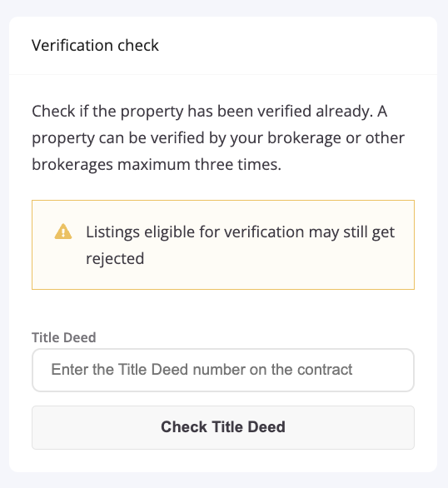Click the 'Deed' word on the gray button
448x488 pixels.
(x=266, y=426)
